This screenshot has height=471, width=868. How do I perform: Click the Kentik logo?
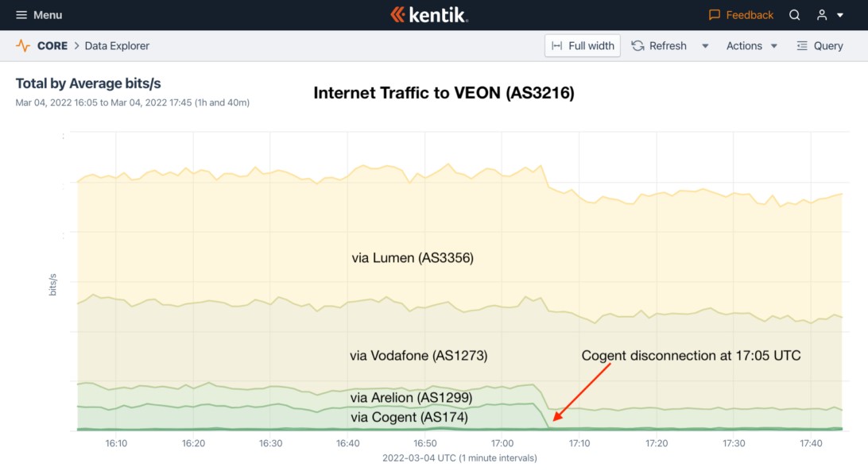coord(429,15)
